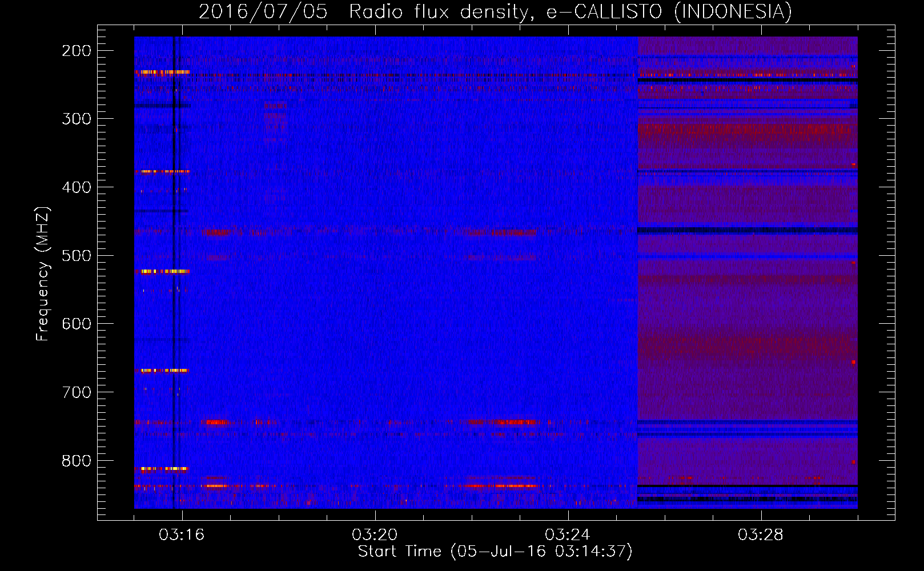Click the 'Start Time (05-Jul-16 03:14:37)' label
Viewport: 924px width, 571px height.
[495, 552]
